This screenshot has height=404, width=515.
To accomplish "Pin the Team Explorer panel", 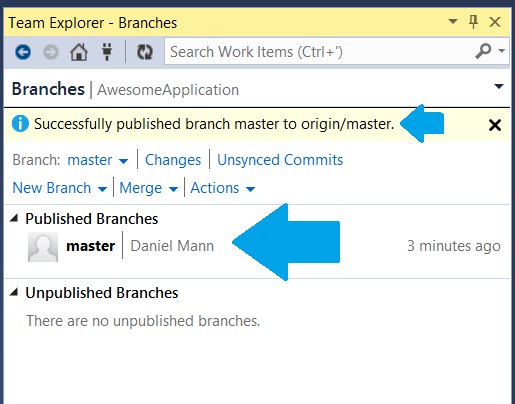I will coord(473,22).
